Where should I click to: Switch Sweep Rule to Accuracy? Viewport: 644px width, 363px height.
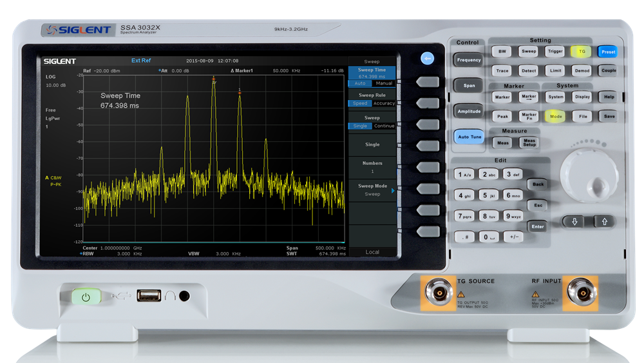pyautogui.click(x=384, y=103)
